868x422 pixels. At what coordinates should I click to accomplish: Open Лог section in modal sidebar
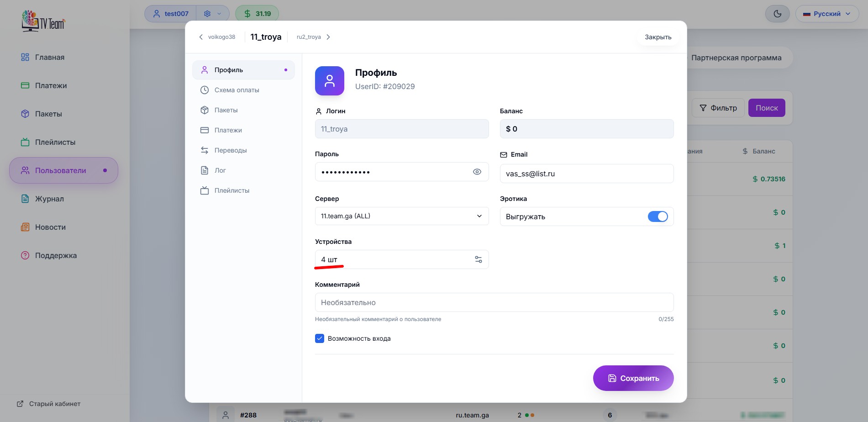pyautogui.click(x=220, y=170)
